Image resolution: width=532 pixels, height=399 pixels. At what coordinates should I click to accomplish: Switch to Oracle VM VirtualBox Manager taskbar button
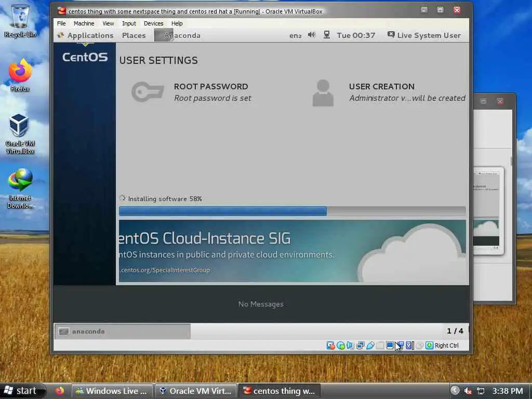click(196, 391)
